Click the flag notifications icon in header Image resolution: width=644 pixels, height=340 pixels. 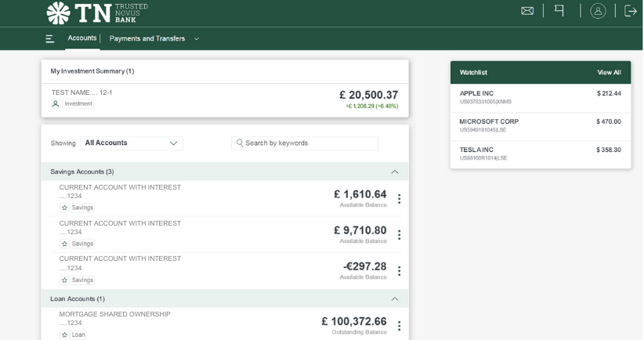(x=559, y=11)
